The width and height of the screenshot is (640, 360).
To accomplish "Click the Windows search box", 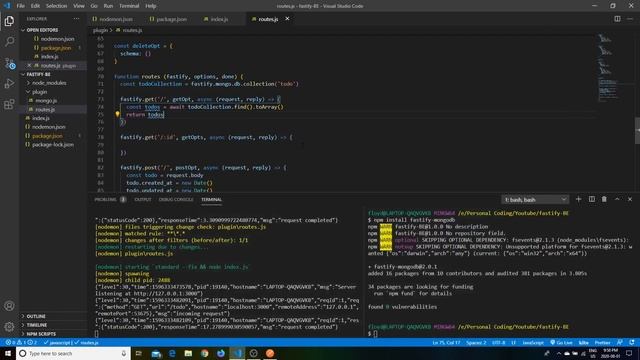I will click(x=73, y=353).
